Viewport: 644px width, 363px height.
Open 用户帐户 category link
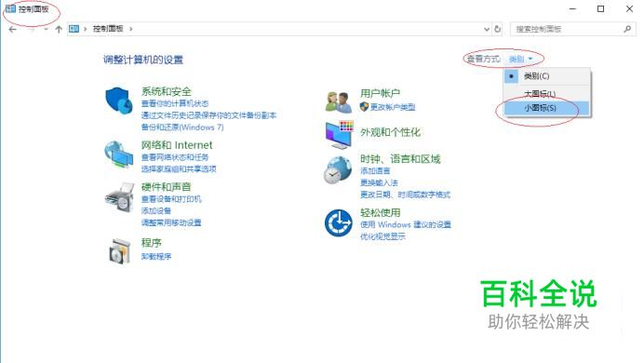click(381, 93)
